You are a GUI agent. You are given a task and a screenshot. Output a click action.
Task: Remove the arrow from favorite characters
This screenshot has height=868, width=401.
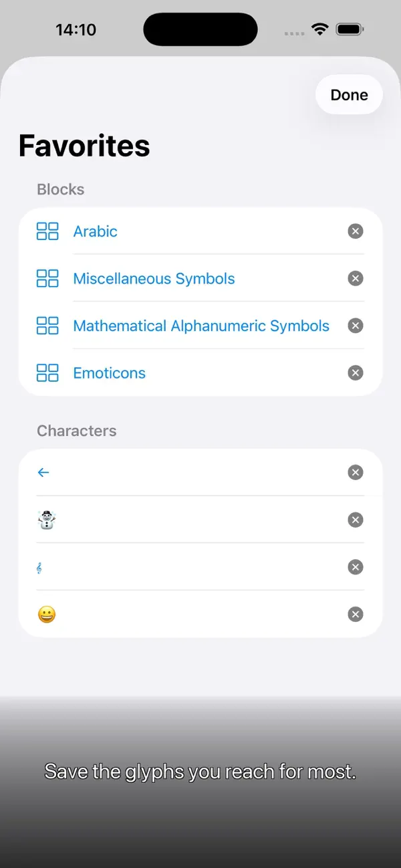click(356, 472)
